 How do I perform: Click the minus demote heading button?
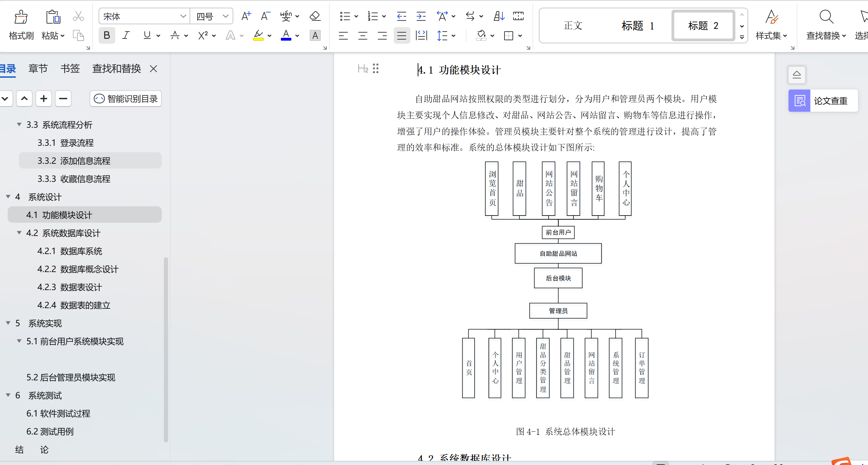pyautogui.click(x=63, y=99)
